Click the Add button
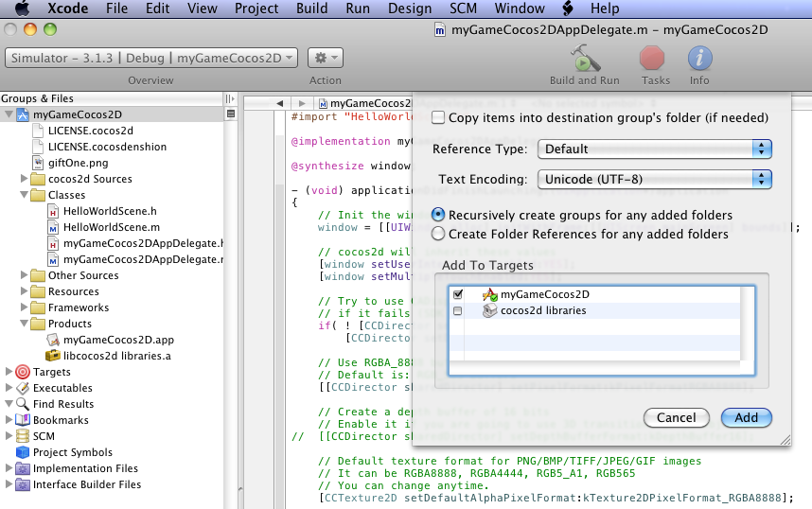The width and height of the screenshot is (812, 509). (x=747, y=417)
